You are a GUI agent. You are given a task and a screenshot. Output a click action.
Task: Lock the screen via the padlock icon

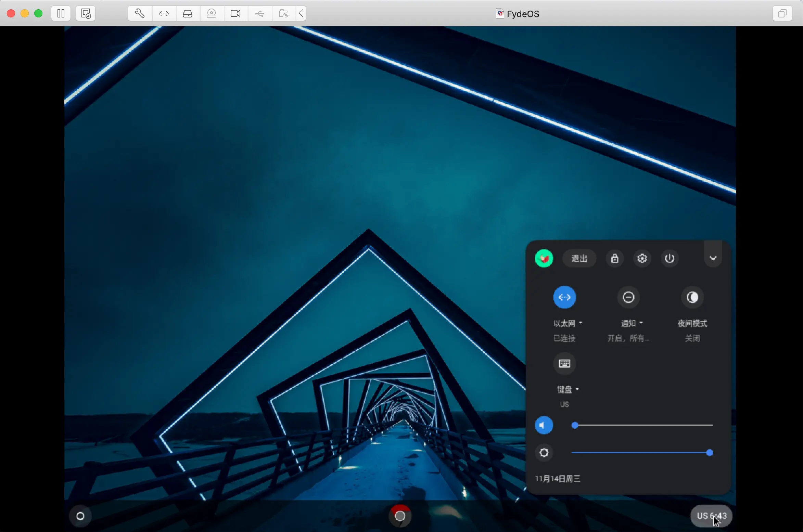[x=615, y=258]
